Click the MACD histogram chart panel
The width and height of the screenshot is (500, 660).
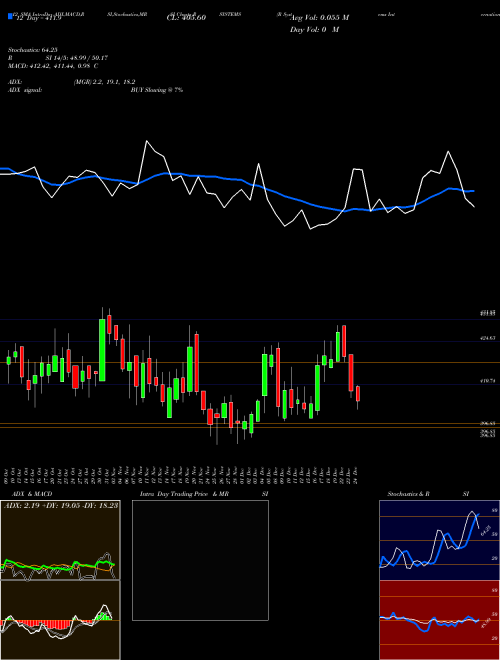tap(60, 620)
